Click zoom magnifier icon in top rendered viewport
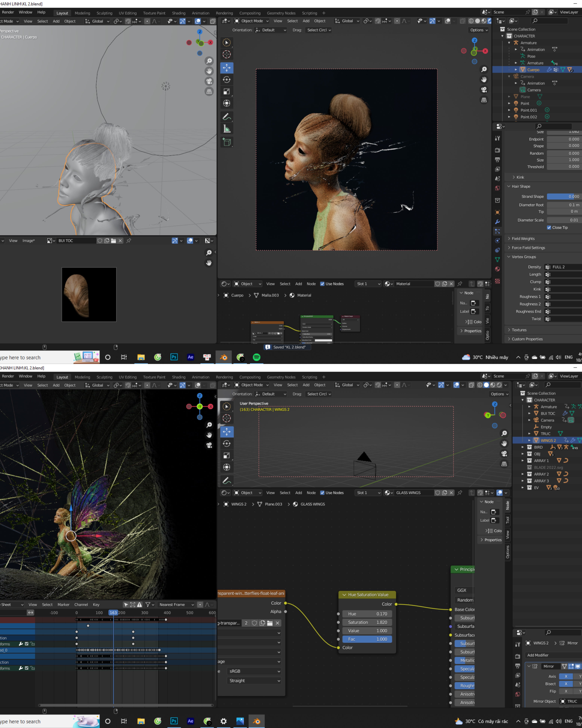 [484, 69]
